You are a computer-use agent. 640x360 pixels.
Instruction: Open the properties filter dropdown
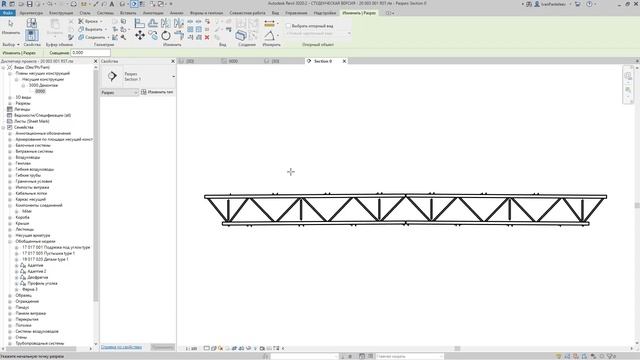pos(120,93)
